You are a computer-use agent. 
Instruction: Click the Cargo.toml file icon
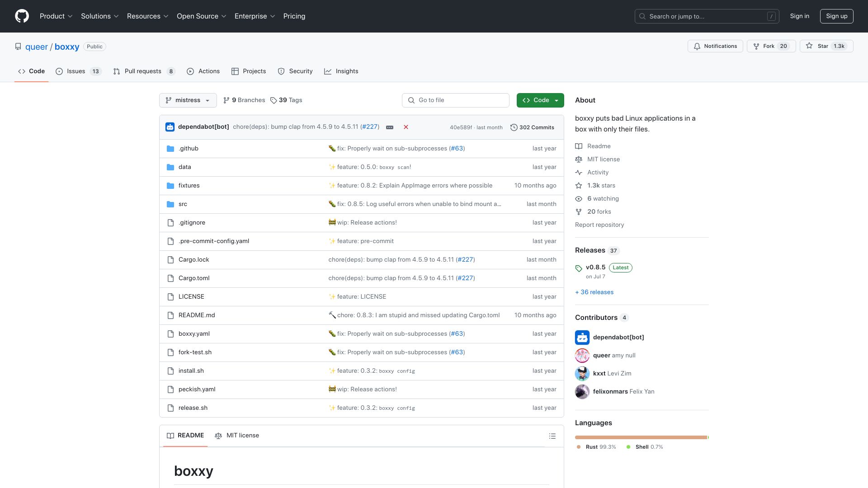[x=170, y=278]
